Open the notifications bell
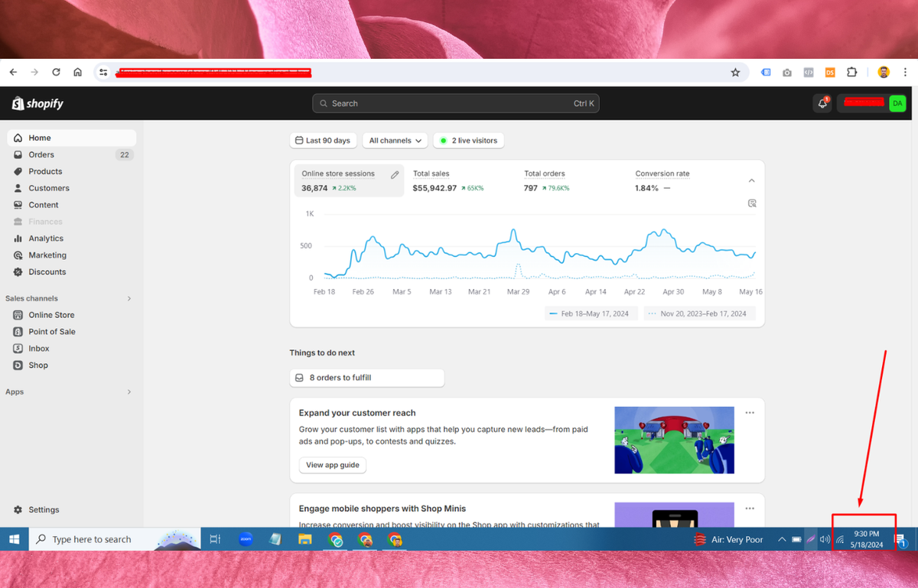The height and width of the screenshot is (588, 918). point(822,103)
